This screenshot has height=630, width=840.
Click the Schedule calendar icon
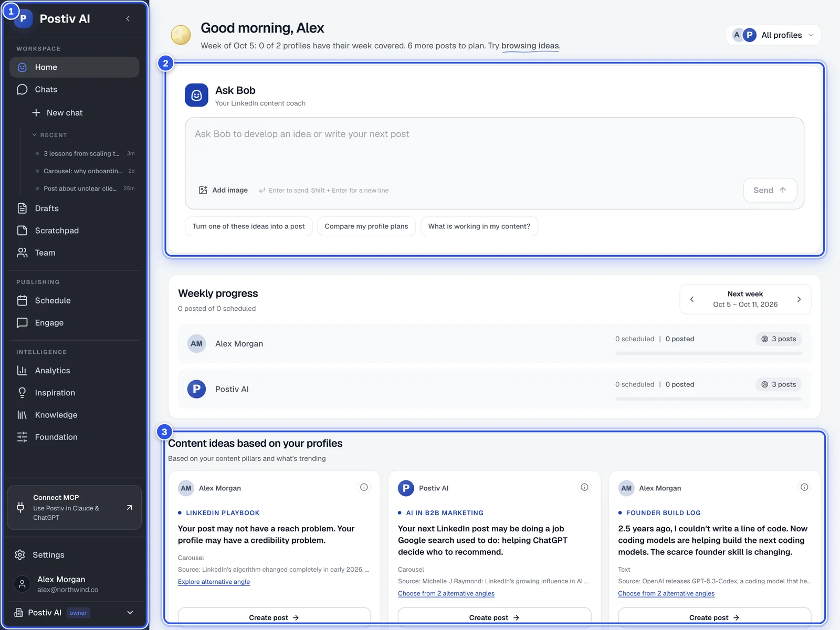pos(22,300)
